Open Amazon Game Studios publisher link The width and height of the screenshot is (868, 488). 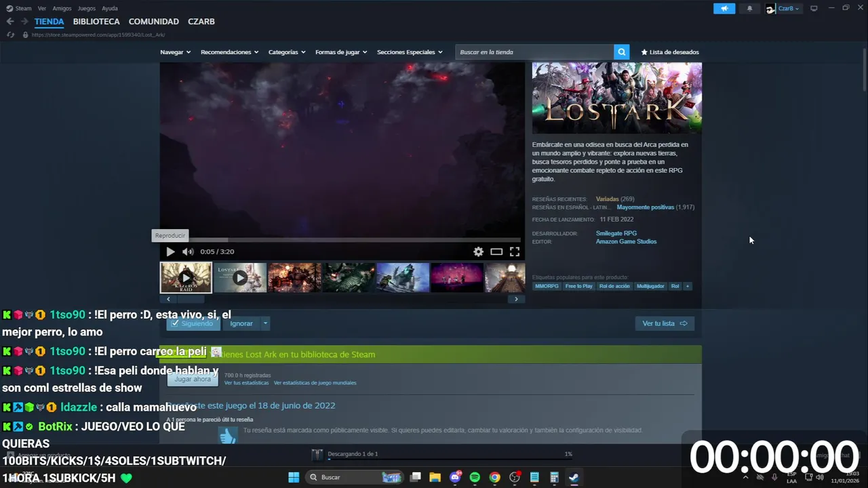[x=626, y=241]
